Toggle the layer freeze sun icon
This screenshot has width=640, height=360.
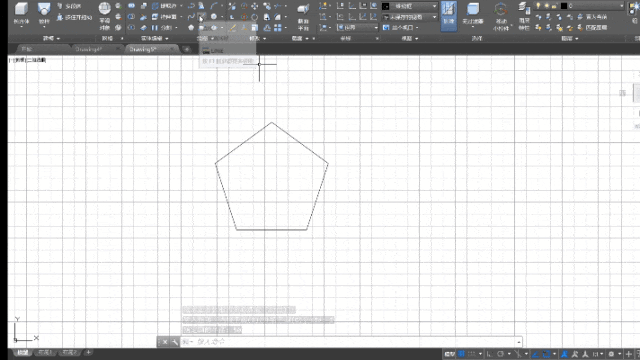pyautogui.click(x=547, y=6)
